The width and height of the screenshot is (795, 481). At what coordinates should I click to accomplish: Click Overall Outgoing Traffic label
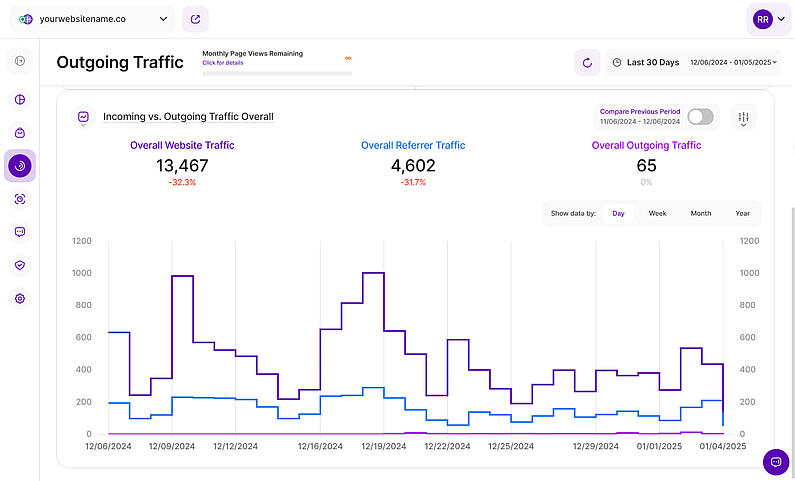pos(646,145)
